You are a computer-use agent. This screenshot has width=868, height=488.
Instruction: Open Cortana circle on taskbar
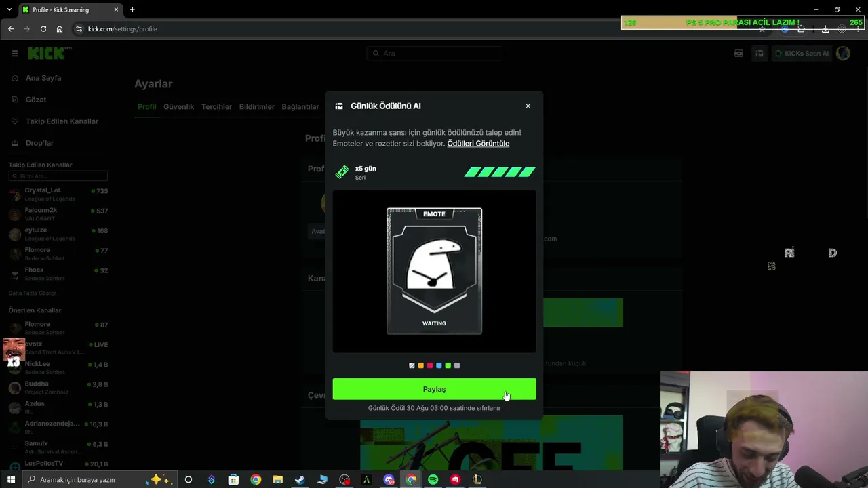tap(189, 480)
